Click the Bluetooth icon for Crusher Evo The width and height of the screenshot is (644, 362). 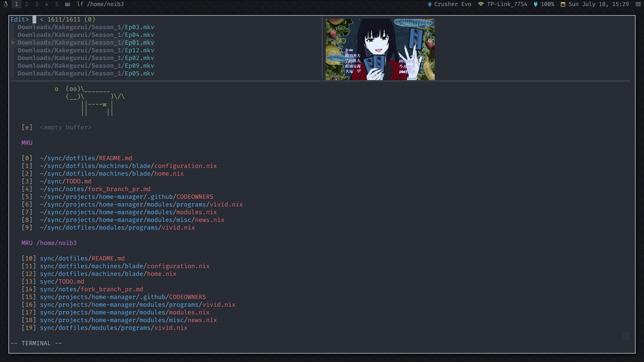429,4
